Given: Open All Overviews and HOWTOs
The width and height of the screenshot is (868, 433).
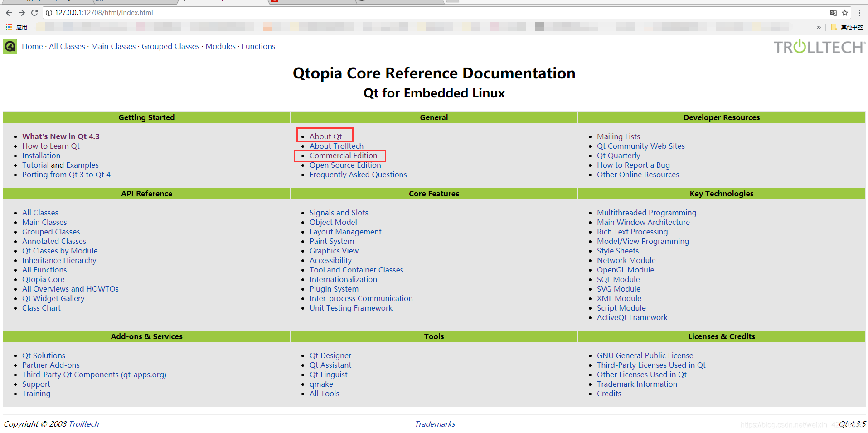Looking at the screenshot, I should click(70, 289).
